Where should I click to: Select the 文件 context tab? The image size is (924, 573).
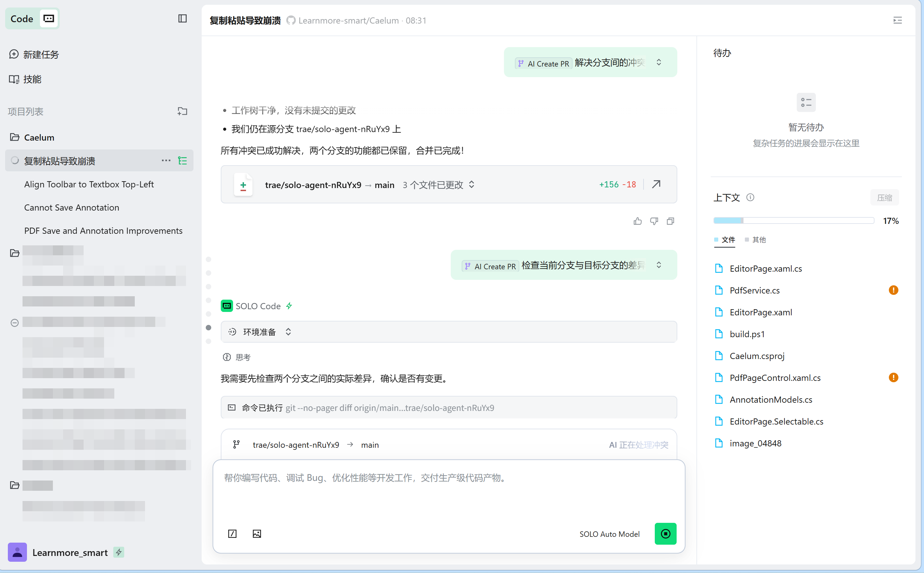(x=728, y=240)
